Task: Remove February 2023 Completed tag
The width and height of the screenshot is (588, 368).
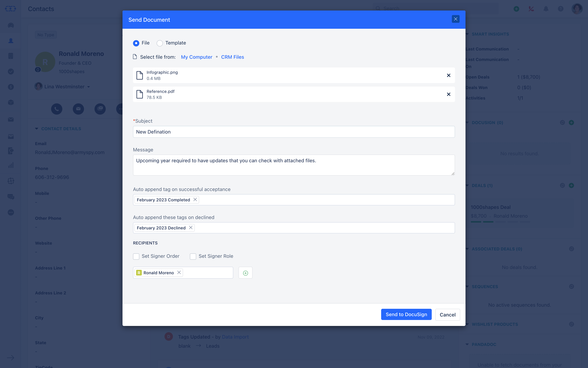Action: pyautogui.click(x=195, y=200)
